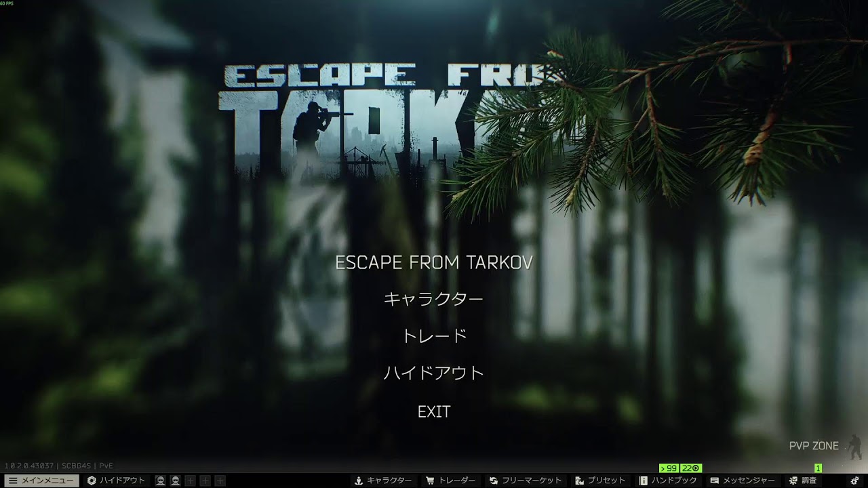Start game via ESCAPE FROM TARKOV menu entry
This screenshot has height=488, width=868.
[x=434, y=263]
